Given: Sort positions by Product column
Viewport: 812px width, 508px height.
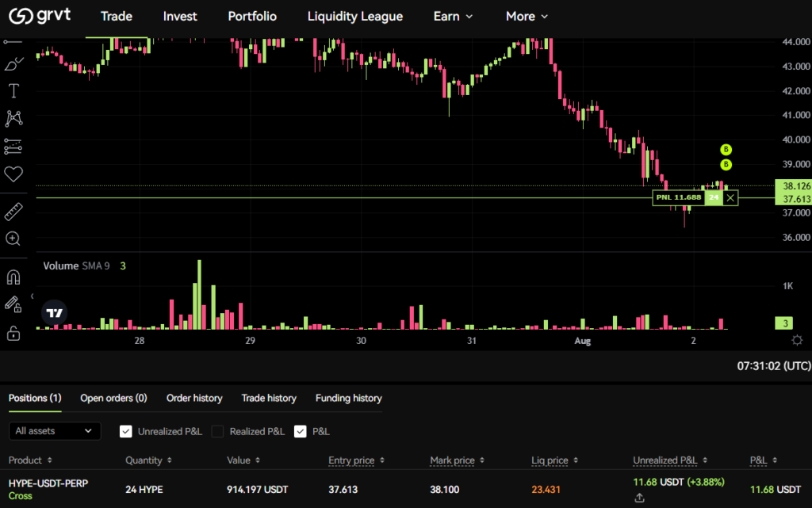Looking at the screenshot, I should [31, 460].
